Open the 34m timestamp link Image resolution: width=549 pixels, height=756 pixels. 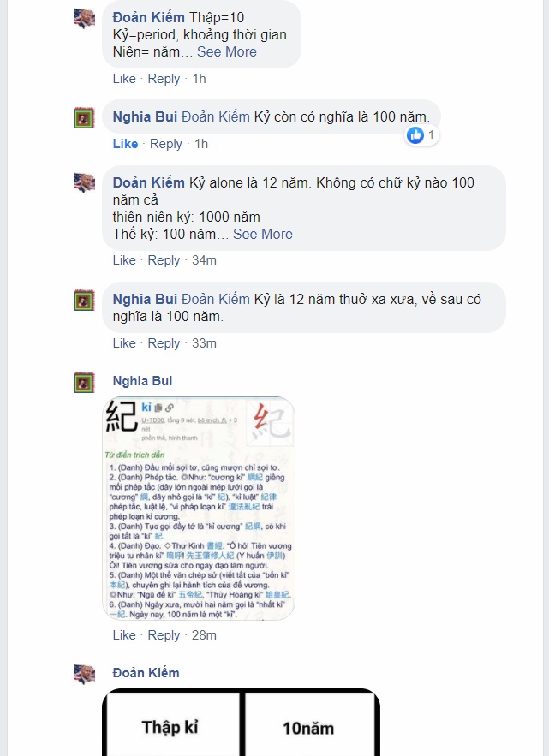point(204,260)
